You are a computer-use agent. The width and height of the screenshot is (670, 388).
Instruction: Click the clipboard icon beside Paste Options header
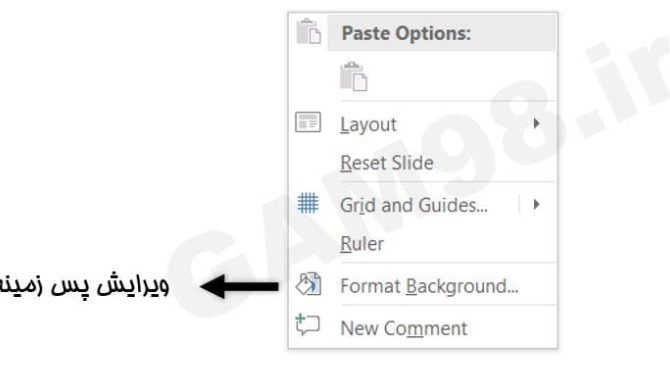coord(309,31)
